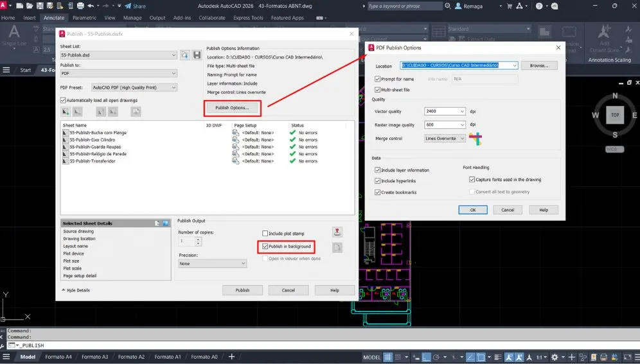Uncheck Publish in background

[x=265, y=247]
